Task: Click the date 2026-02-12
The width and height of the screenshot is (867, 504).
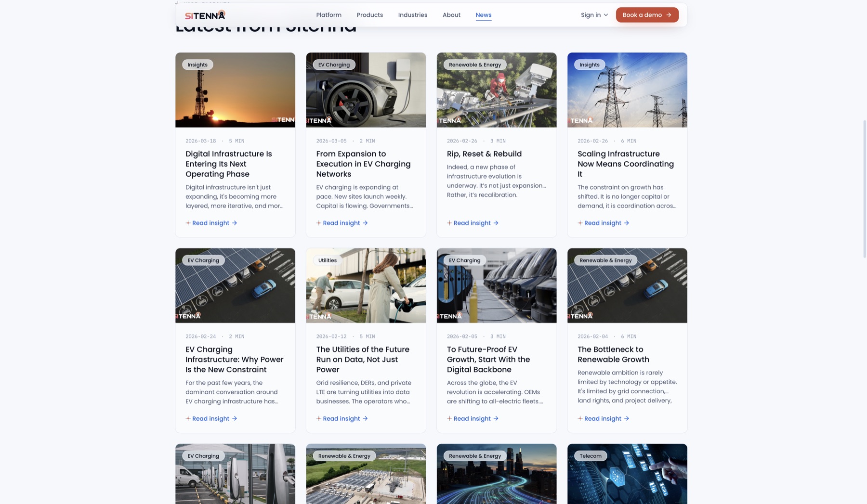Action: click(331, 336)
